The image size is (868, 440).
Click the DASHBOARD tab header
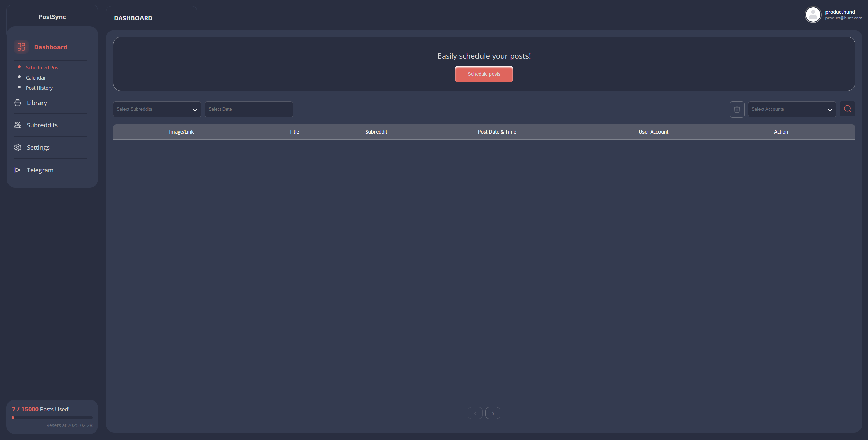[x=133, y=18]
